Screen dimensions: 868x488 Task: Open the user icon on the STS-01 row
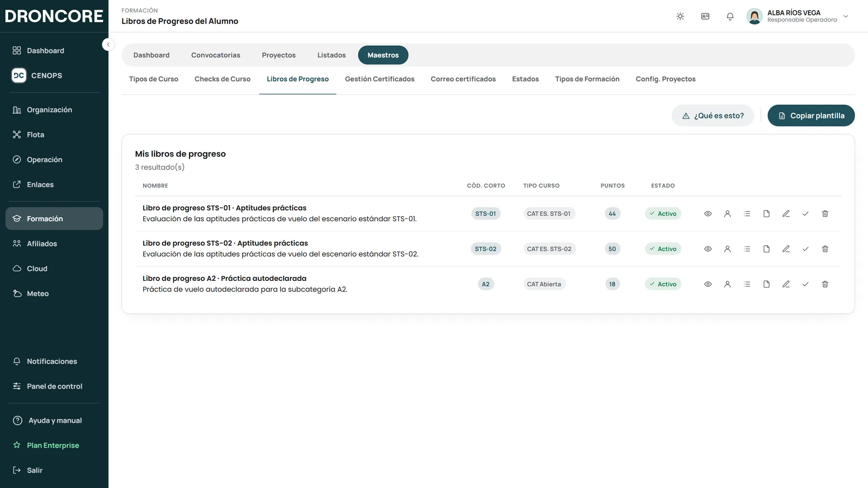(x=727, y=213)
